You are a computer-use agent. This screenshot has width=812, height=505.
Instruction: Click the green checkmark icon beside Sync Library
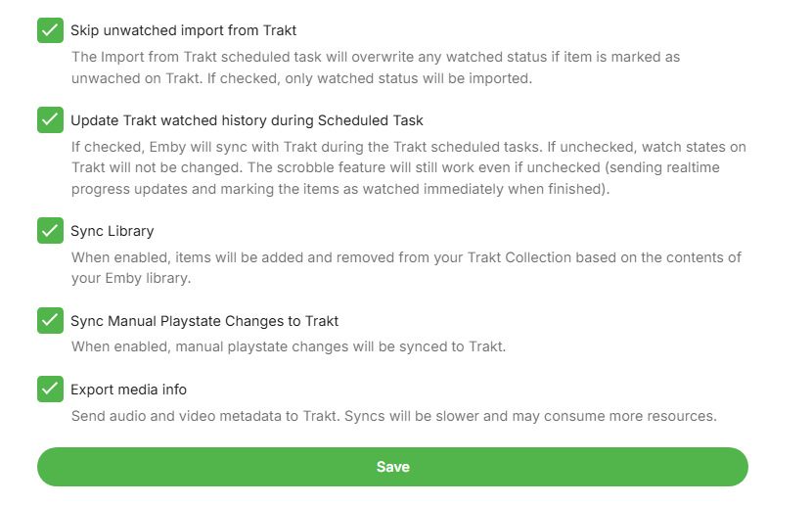pyautogui.click(x=50, y=231)
